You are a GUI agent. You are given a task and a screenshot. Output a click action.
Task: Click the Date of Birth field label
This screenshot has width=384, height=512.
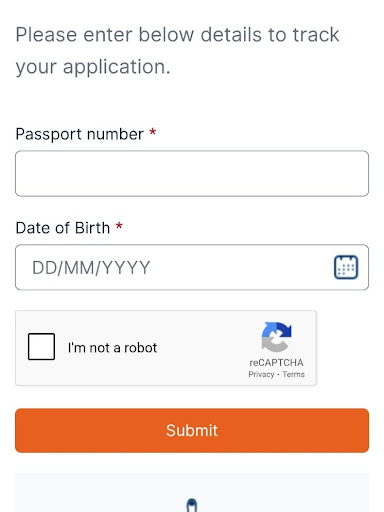coord(63,228)
